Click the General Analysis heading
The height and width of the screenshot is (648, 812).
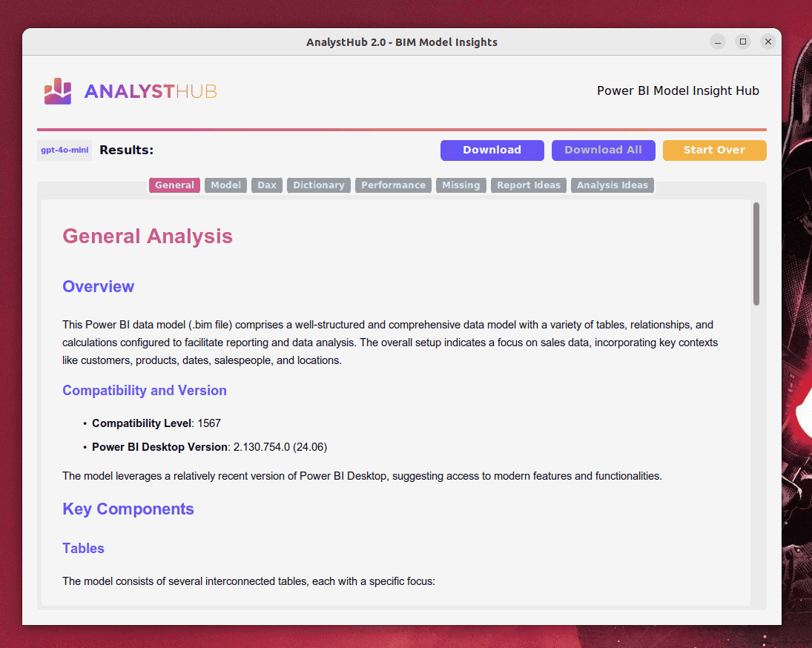coord(148,237)
